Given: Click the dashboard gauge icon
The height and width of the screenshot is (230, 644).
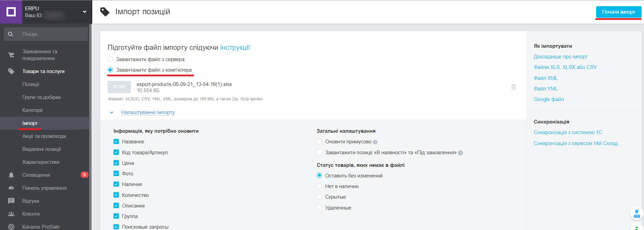Looking at the screenshot, I should pyautogui.click(x=11, y=188).
